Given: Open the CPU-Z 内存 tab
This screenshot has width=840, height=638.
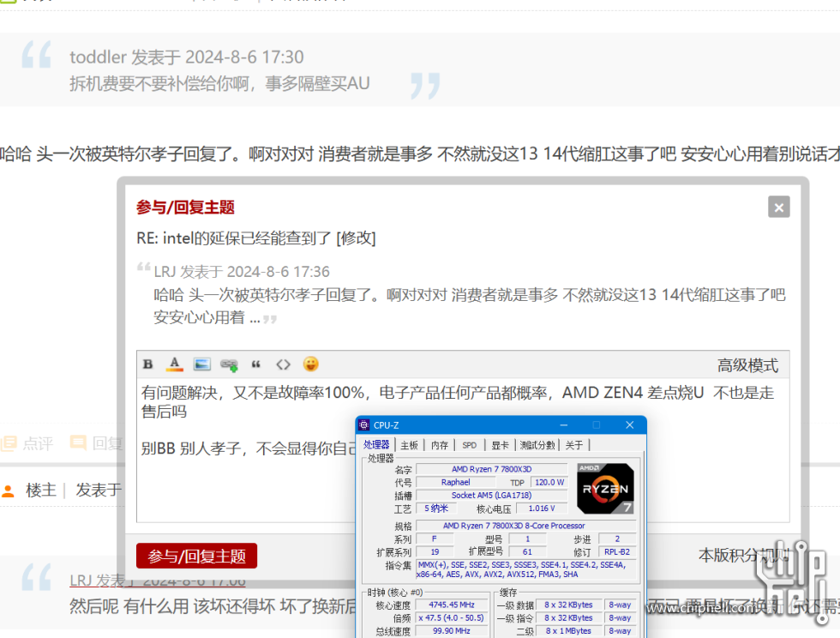Looking at the screenshot, I should click(x=439, y=445).
